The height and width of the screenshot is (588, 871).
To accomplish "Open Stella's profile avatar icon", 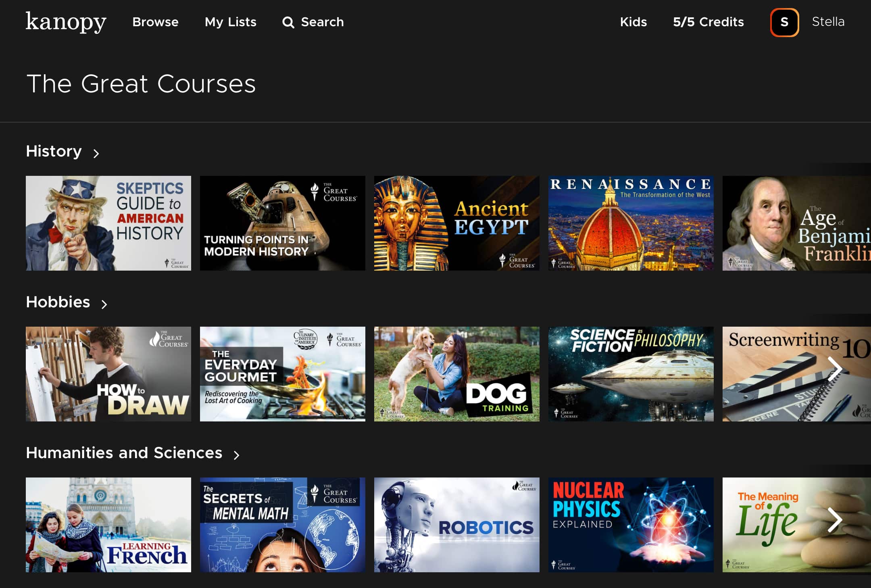I will 784,22.
